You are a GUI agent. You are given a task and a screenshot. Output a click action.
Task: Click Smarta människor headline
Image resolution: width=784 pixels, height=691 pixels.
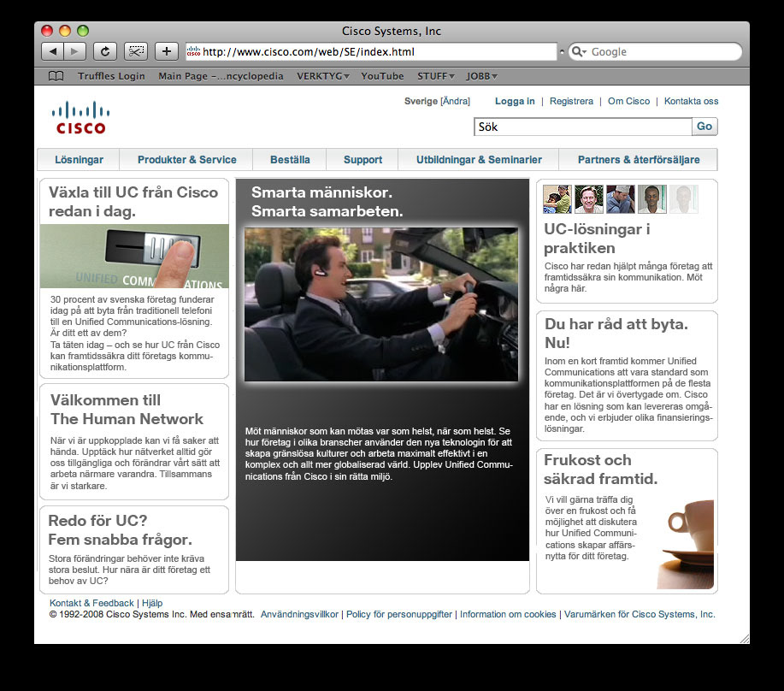coord(327,202)
